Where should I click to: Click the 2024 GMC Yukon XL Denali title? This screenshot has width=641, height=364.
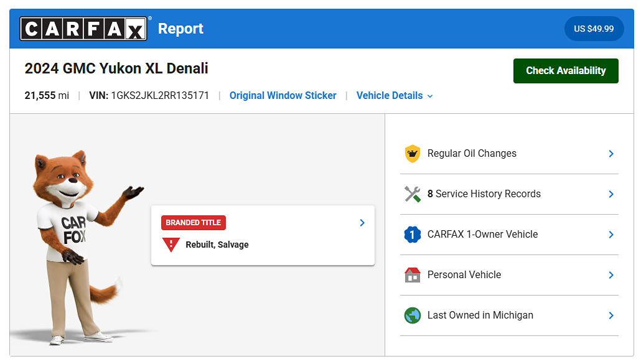pyautogui.click(x=116, y=68)
